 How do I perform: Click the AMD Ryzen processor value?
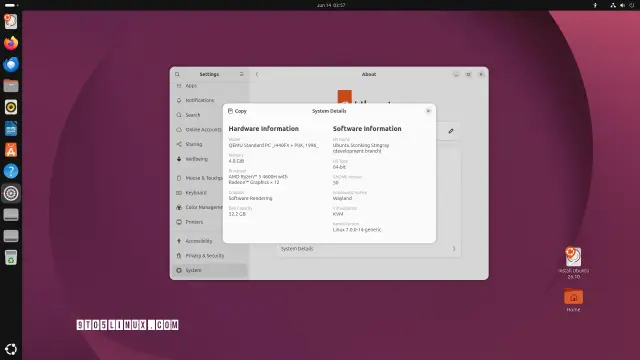click(258, 180)
